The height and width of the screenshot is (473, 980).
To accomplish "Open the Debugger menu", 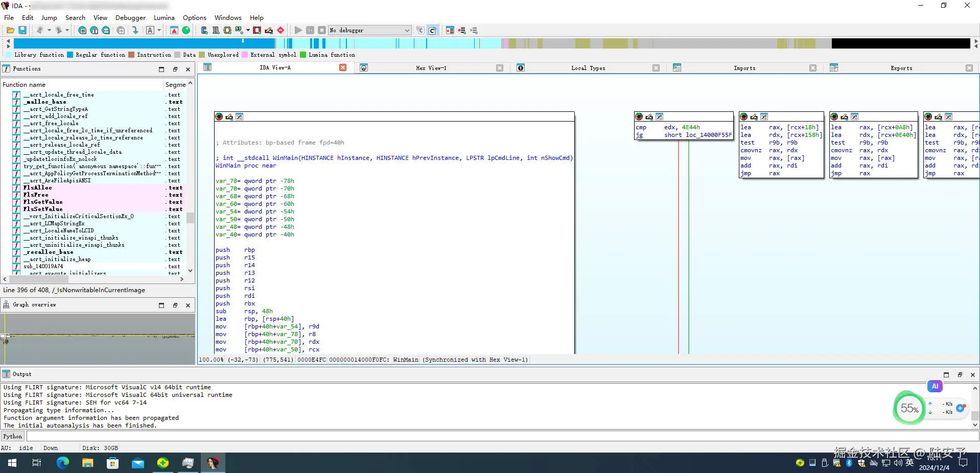I will coord(130,17).
